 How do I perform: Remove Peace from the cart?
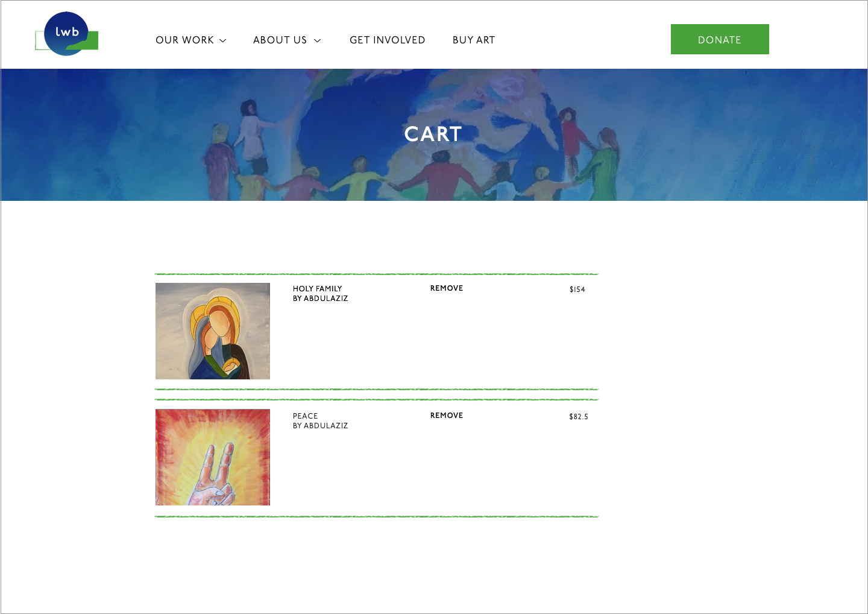tap(447, 416)
